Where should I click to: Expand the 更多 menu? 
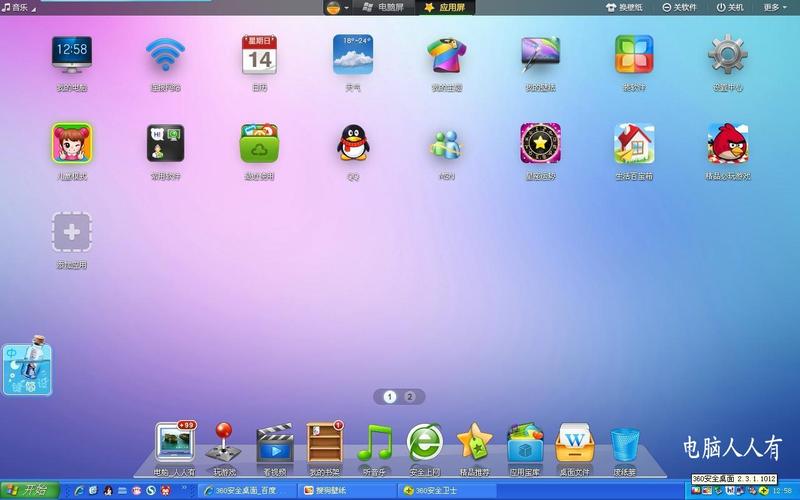pyautogui.click(x=775, y=7)
